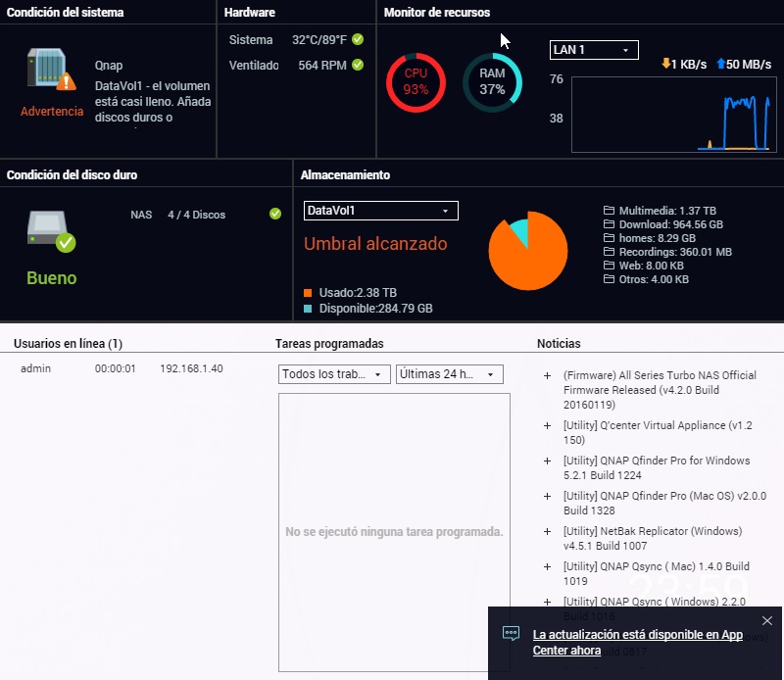The width and height of the screenshot is (784, 680).
Task: Expand the Firmware All Series Turbo NAS news item
Action: tap(547, 376)
